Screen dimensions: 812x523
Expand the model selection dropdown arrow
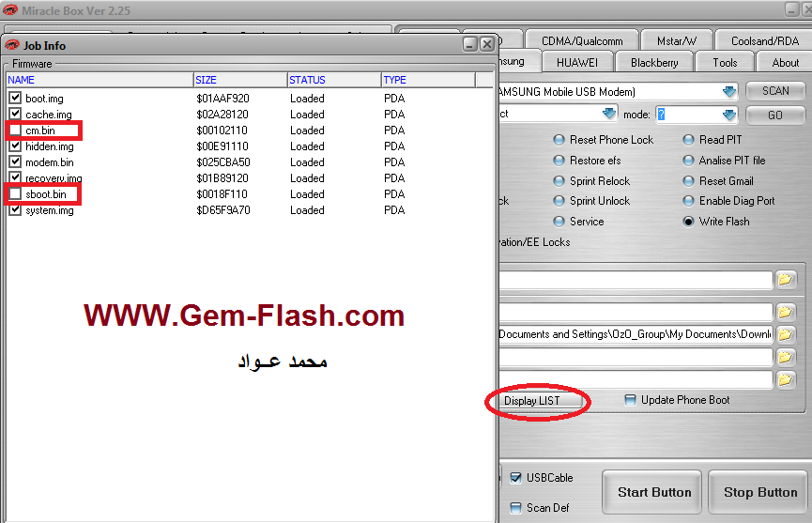pos(609,114)
